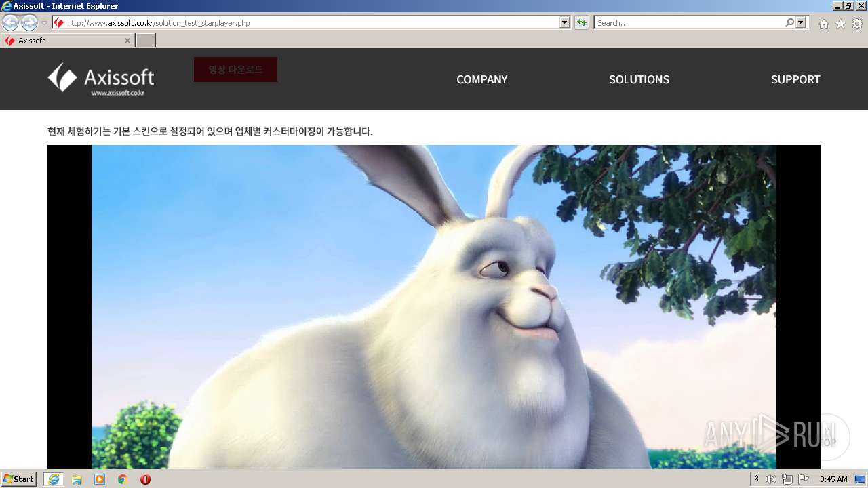Expand the address bar dropdown arrow
The image size is (868, 488).
[565, 22]
